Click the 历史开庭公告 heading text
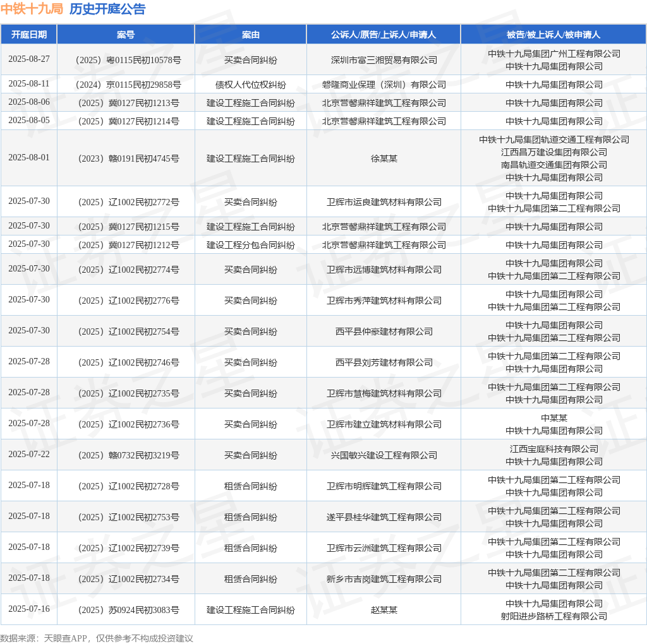The image size is (647, 644). [107, 9]
